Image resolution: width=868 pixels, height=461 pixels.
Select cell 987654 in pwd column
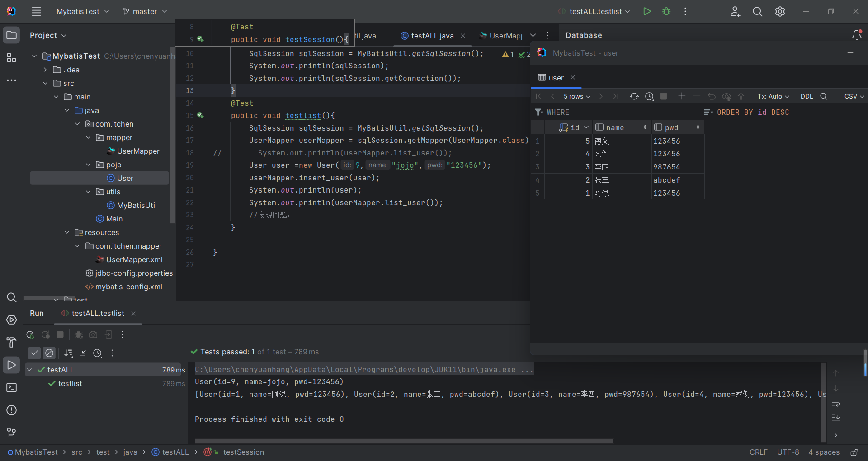677,167
